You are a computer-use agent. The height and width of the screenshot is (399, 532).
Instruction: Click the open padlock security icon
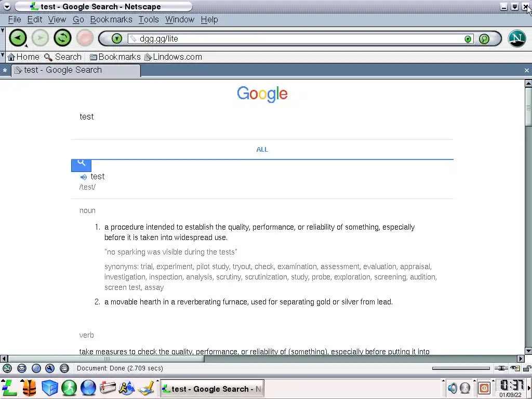[527, 368]
